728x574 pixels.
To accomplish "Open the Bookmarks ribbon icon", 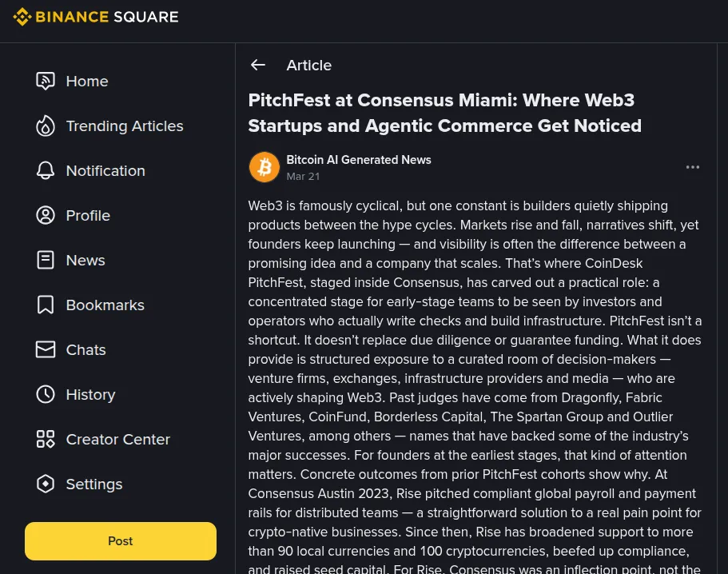I will [x=46, y=305].
